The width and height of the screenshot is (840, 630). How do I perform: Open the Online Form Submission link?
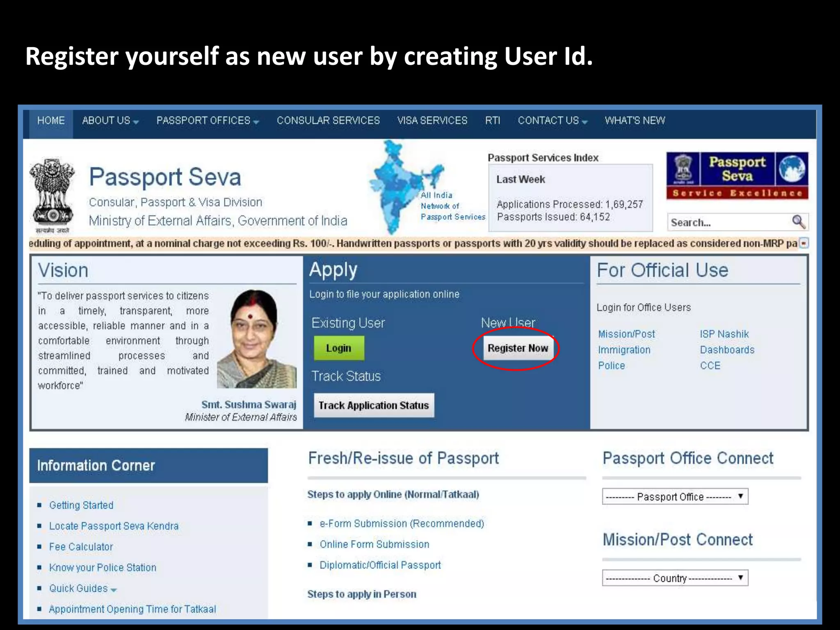(374, 544)
